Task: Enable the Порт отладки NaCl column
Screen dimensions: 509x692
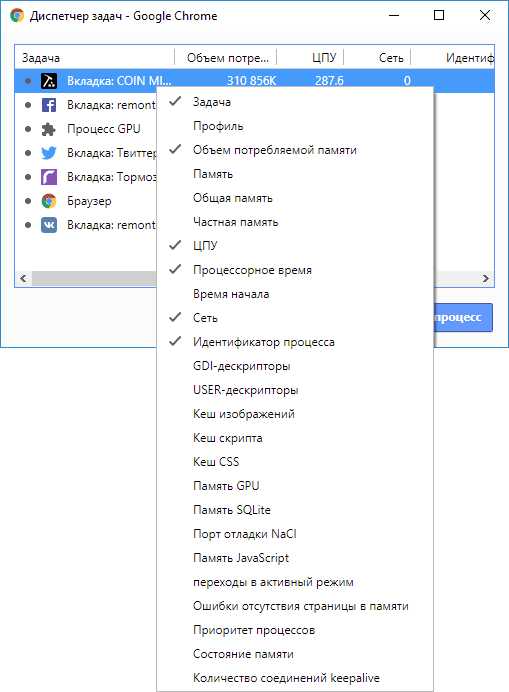Action: (295, 534)
